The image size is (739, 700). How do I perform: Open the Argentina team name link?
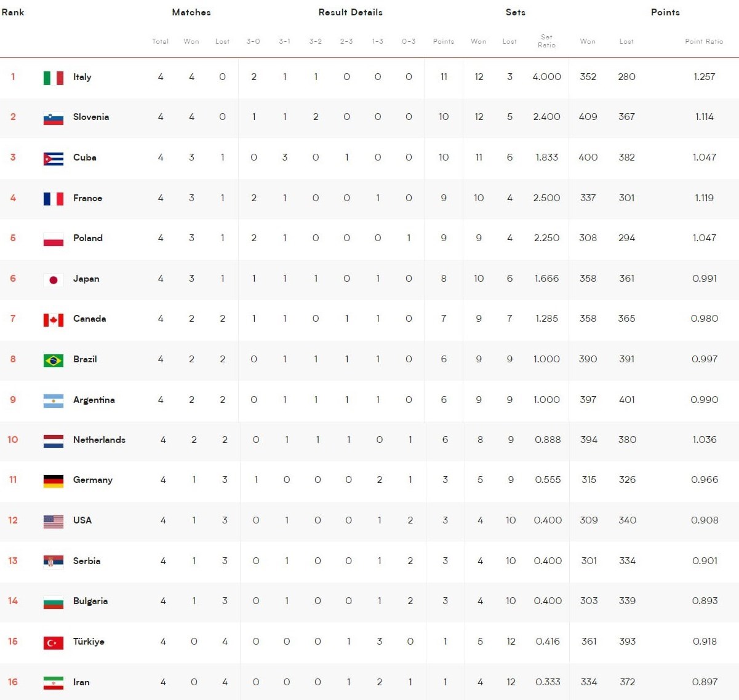click(x=94, y=400)
